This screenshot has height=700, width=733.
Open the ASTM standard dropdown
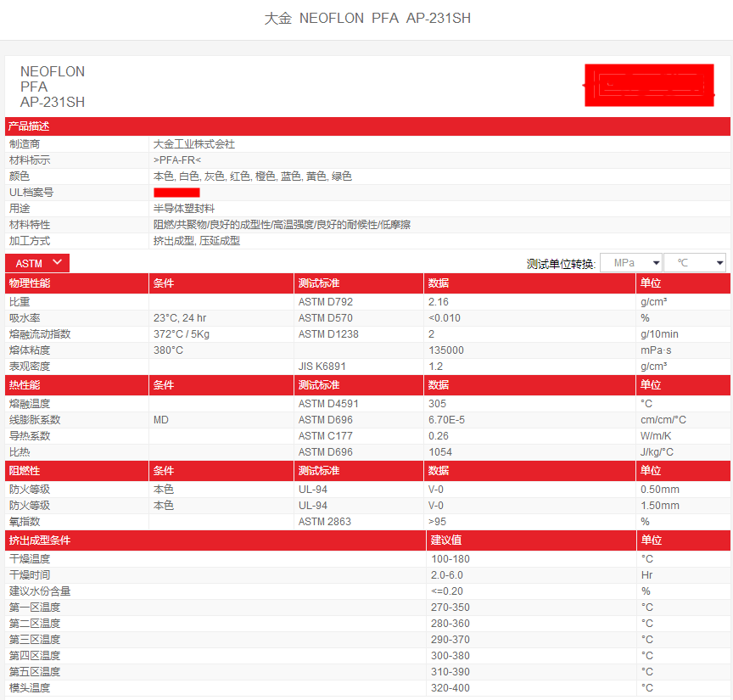[x=37, y=263]
